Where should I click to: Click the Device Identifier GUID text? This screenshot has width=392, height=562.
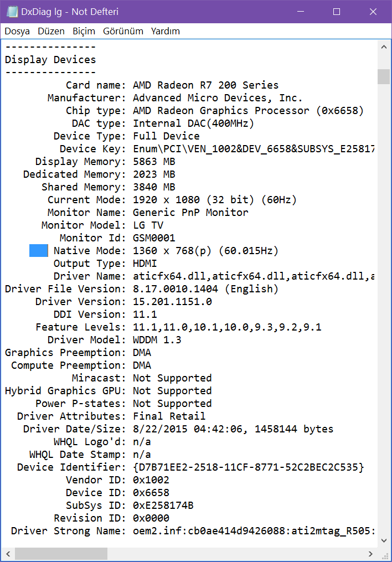coord(249,467)
